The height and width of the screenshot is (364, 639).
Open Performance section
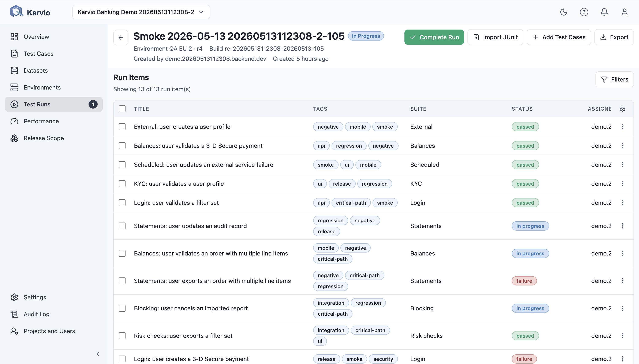click(54, 121)
